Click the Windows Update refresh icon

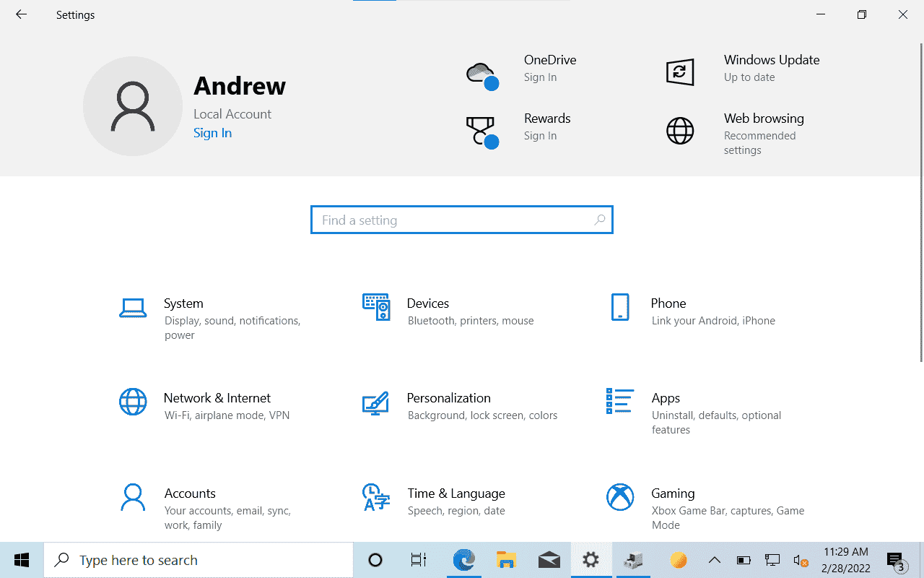pos(679,72)
